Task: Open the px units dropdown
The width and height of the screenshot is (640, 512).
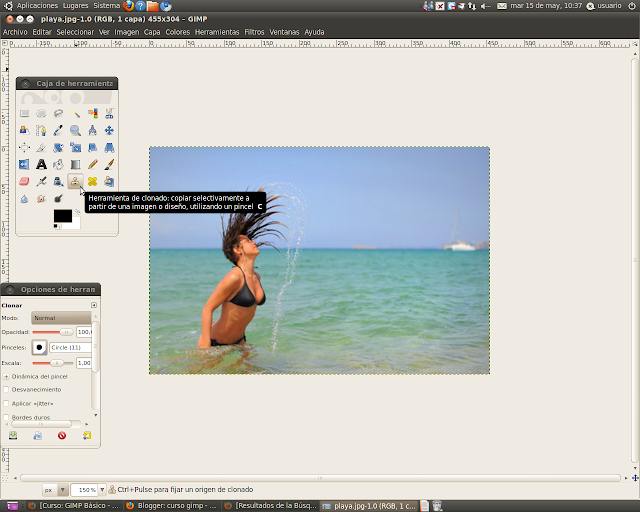Action: pos(55,490)
